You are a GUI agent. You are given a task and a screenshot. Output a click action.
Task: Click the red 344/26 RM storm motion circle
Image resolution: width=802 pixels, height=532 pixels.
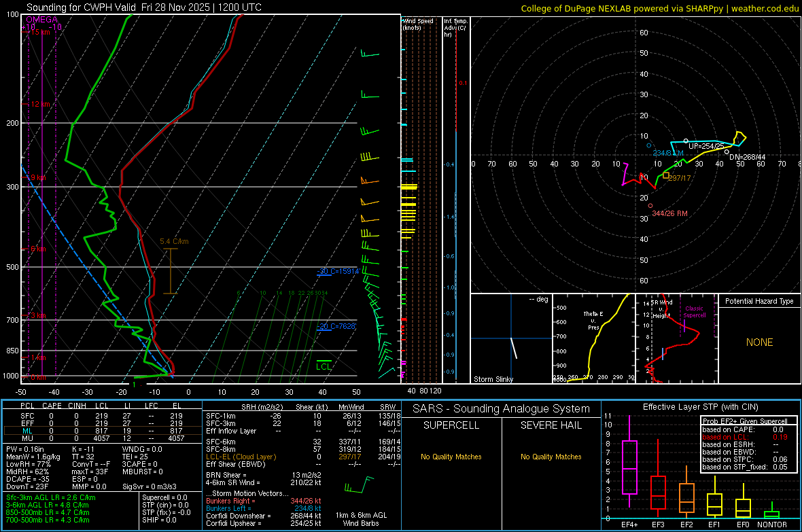(x=650, y=206)
